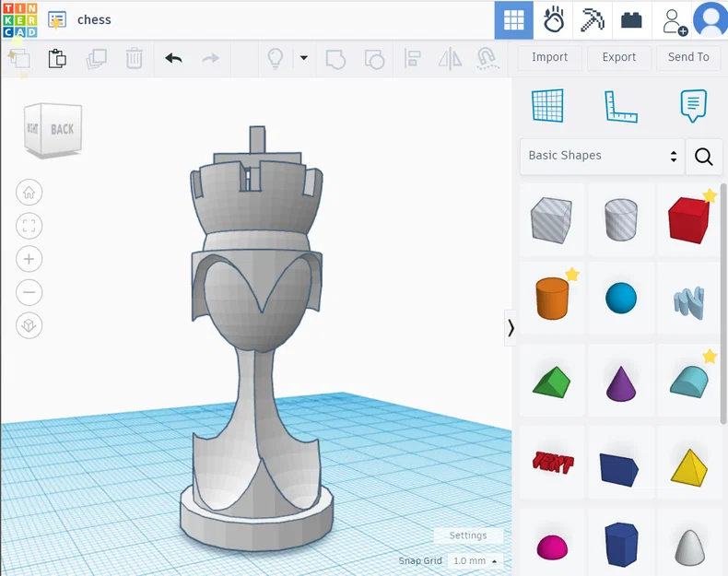Image resolution: width=728 pixels, height=576 pixels.
Task: Select the blue Polygon shape
Action: (x=621, y=545)
